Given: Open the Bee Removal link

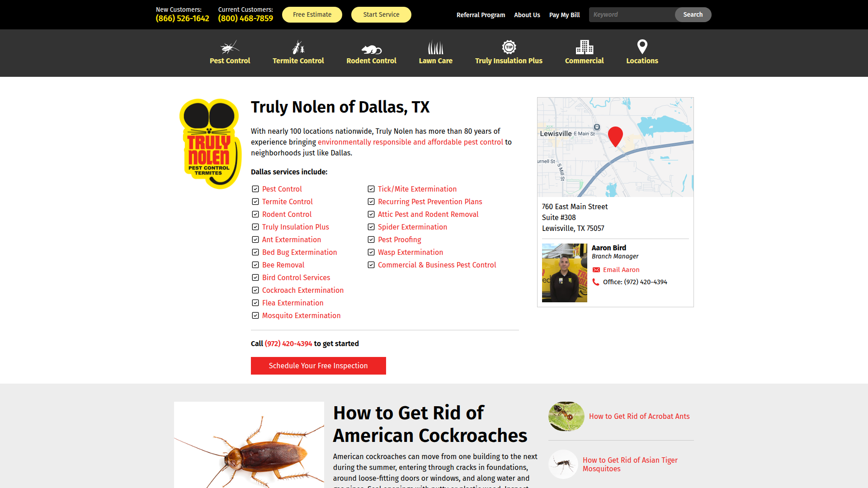Looking at the screenshot, I should (283, 265).
